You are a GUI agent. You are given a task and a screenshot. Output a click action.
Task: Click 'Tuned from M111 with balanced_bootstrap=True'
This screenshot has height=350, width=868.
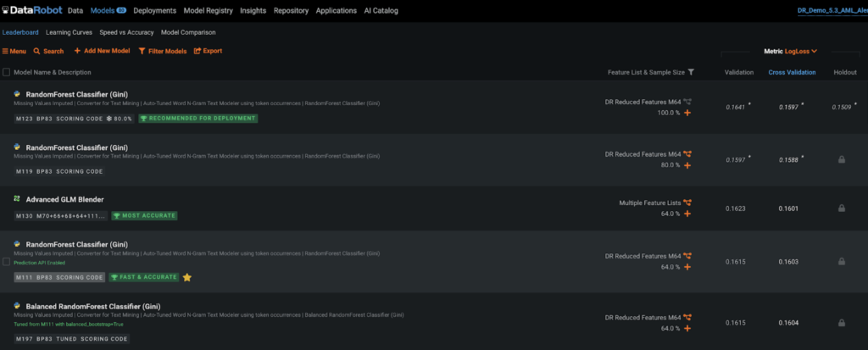coord(69,324)
